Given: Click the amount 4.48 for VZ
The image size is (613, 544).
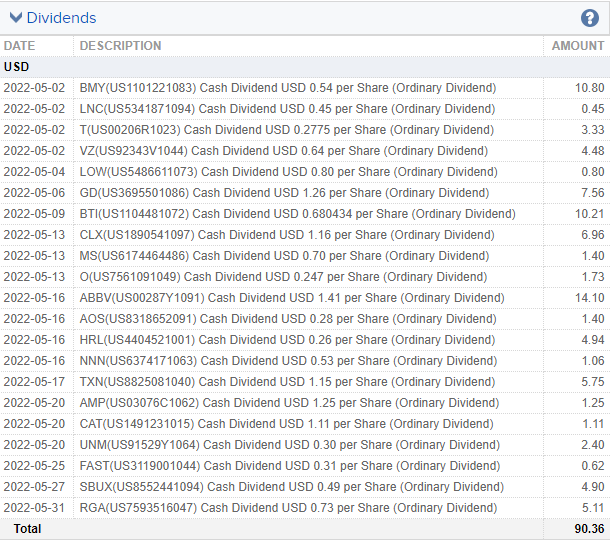Looking at the screenshot, I should (593, 151).
